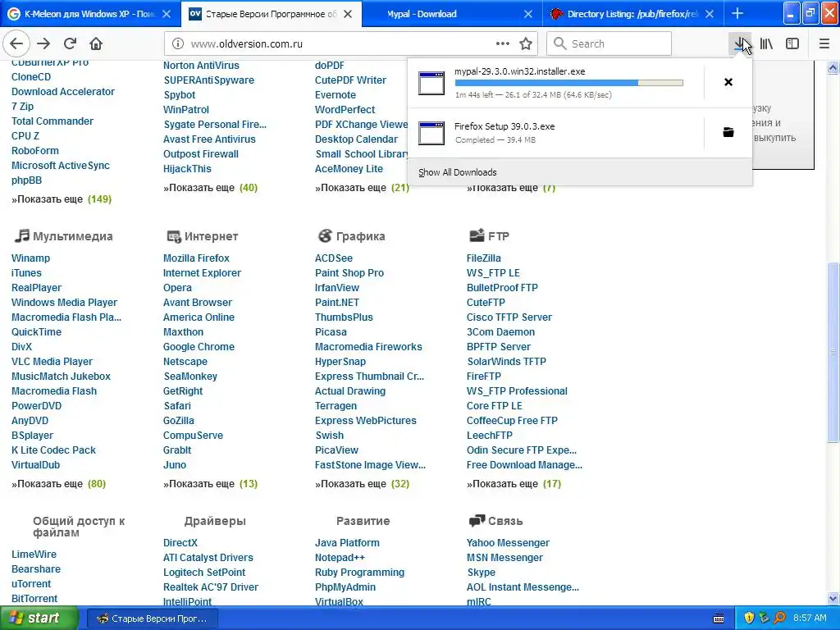Focus the Search input field
840x630 pixels.
pyautogui.click(x=609, y=44)
